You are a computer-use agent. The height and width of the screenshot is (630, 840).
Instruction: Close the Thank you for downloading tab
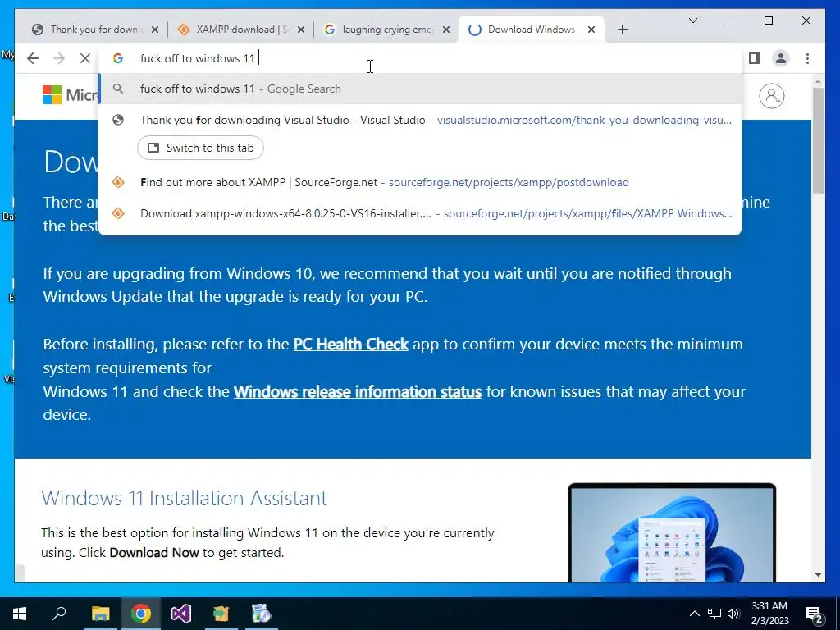coord(155,30)
